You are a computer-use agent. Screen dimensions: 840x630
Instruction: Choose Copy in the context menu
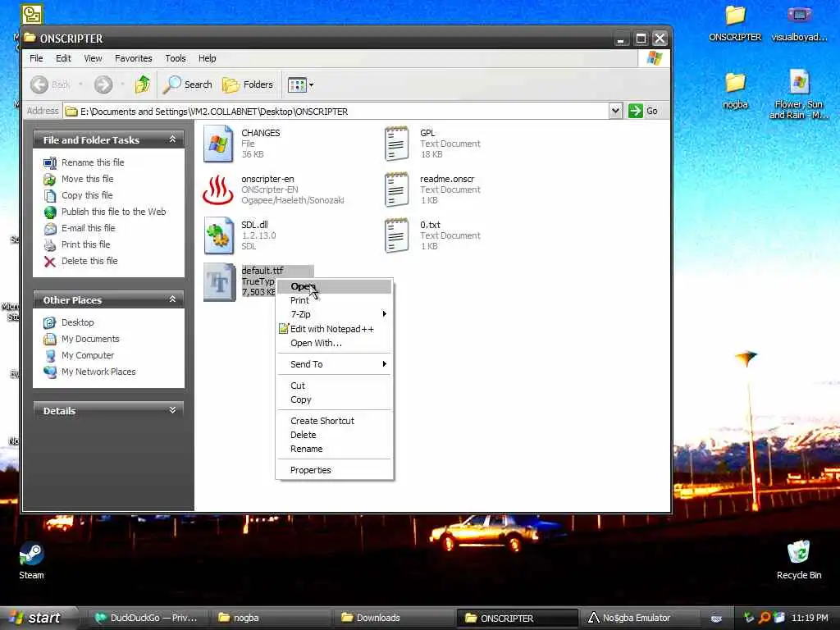click(335, 399)
